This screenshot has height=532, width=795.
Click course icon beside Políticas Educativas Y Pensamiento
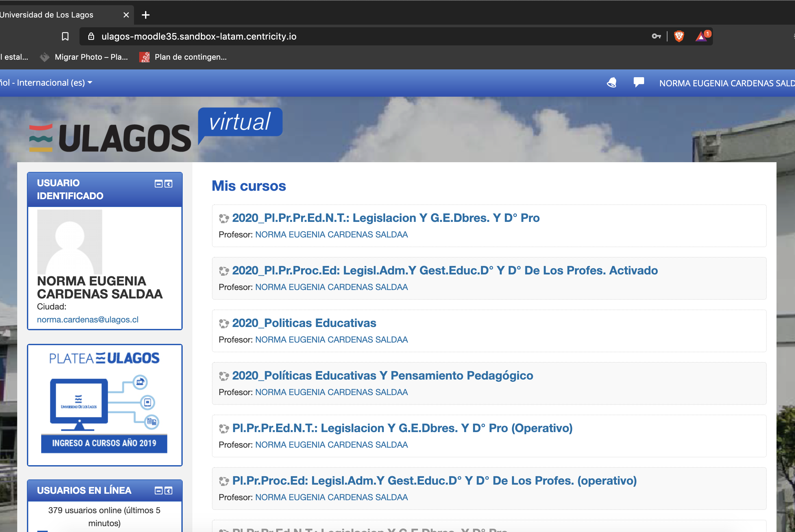pos(224,376)
